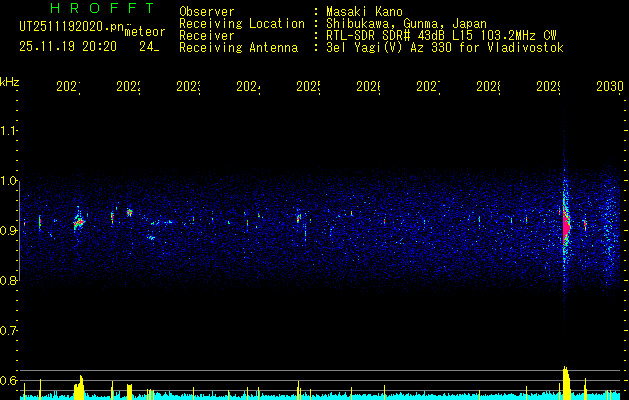Click the 0.6 frequency axis label
This screenshot has height=400, width=629.
(8, 380)
